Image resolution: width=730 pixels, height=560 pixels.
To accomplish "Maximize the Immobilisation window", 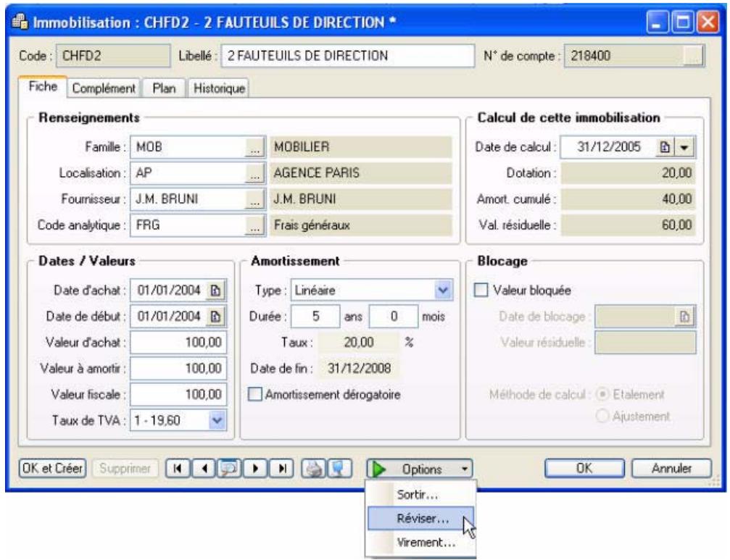I will pyautogui.click(x=682, y=22).
